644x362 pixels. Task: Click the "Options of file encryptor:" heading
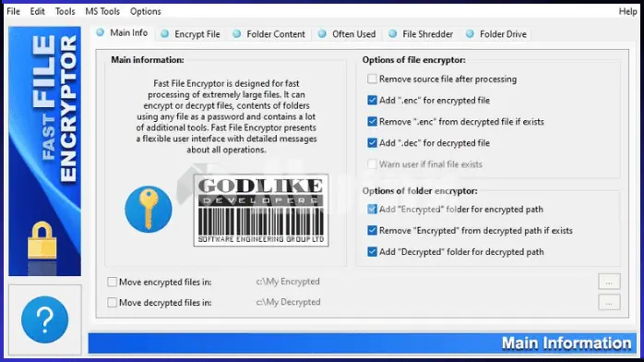tap(414, 60)
